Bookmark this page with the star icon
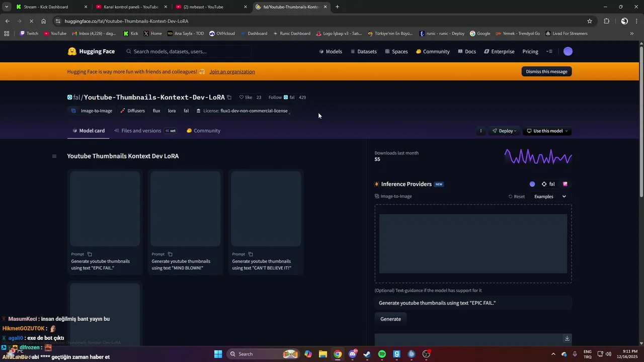644x362 pixels. coord(590,21)
